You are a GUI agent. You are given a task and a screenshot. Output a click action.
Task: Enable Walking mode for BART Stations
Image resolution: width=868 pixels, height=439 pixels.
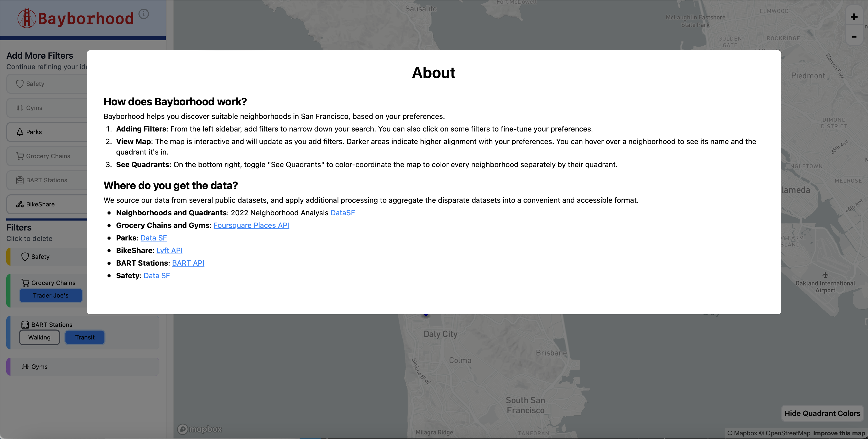pyautogui.click(x=40, y=337)
